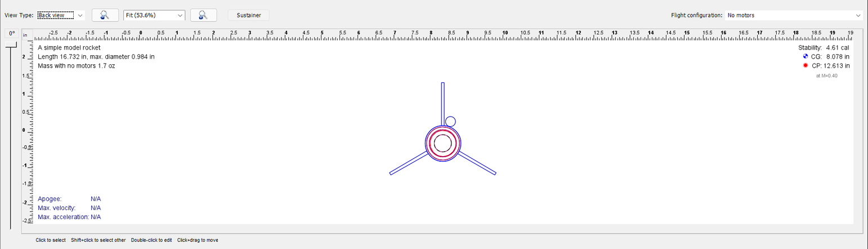Click the blue CG marker icon
The image size is (868, 249).
(806, 56)
